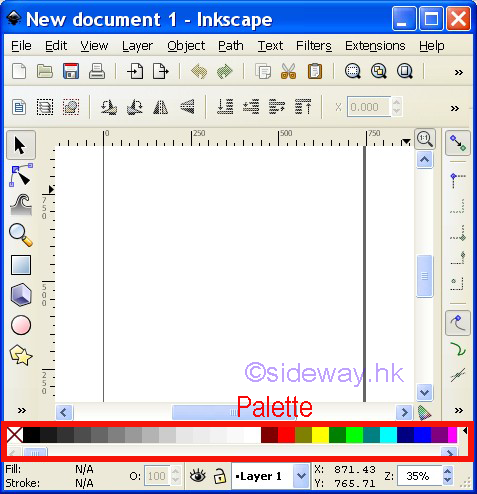Toggle layer visibility eye icon
This screenshot has width=477, height=494.
point(198,476)
